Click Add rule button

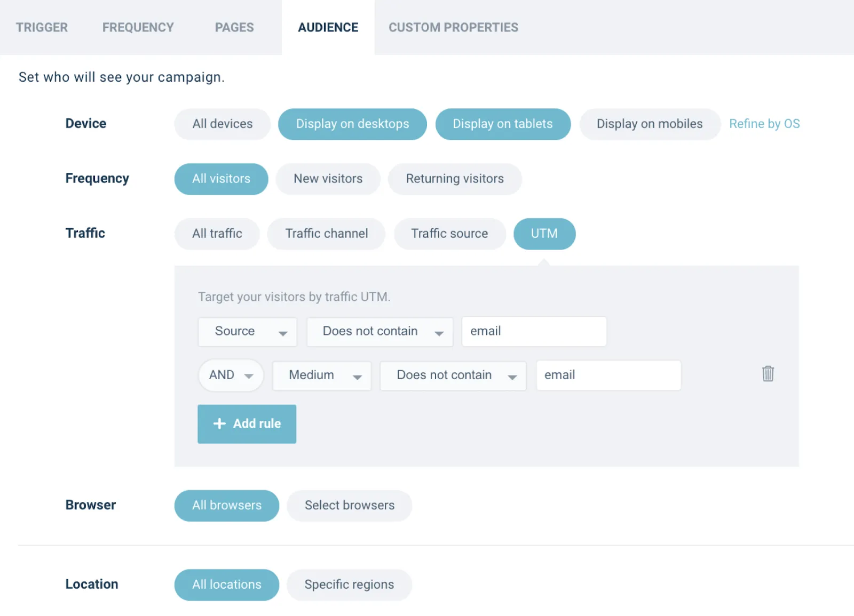[x=247, y=424]
